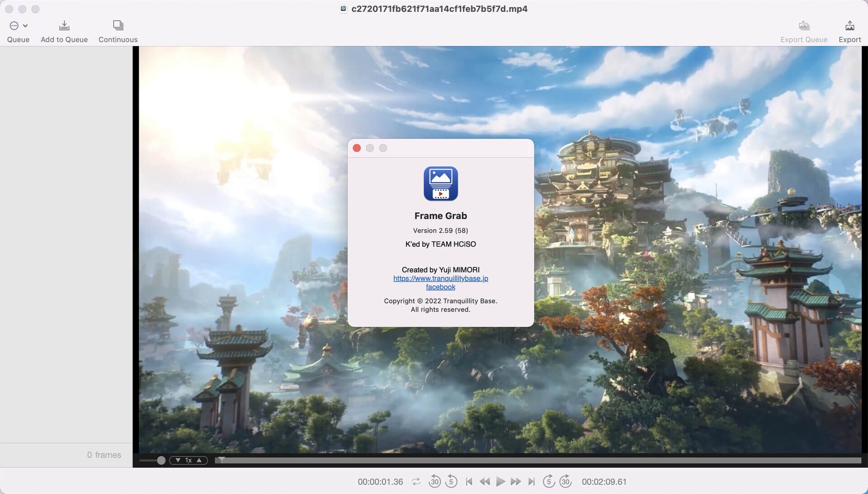
Task: Click the total duration 00:02:09.61
Action: point(604,482)
